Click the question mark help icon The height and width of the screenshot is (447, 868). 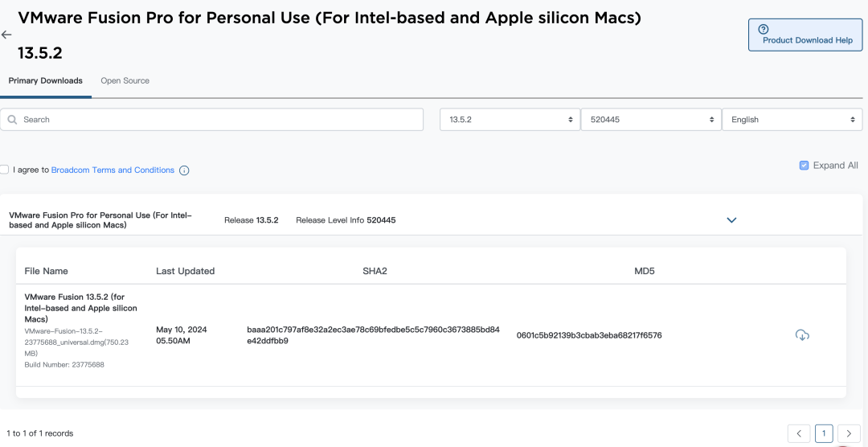point(764,29)
